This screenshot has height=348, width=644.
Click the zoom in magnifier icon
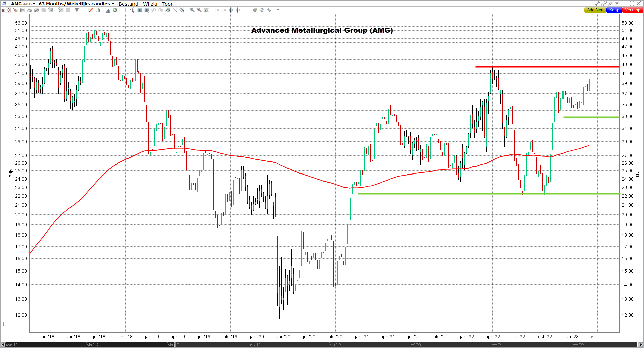click(x=192, y=10)
